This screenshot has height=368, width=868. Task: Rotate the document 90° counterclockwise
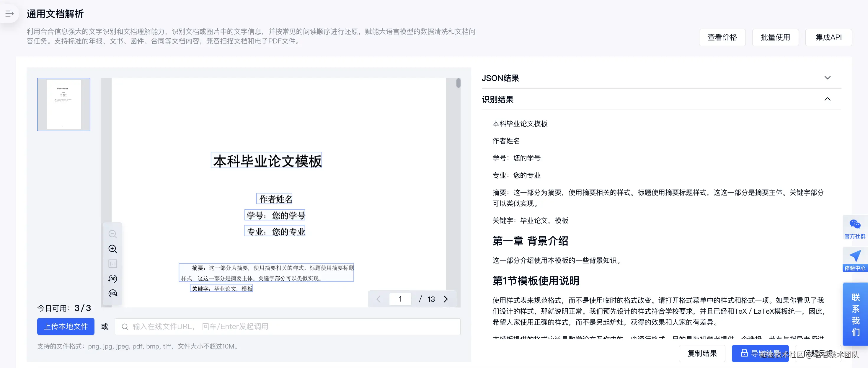coord(112,279)
